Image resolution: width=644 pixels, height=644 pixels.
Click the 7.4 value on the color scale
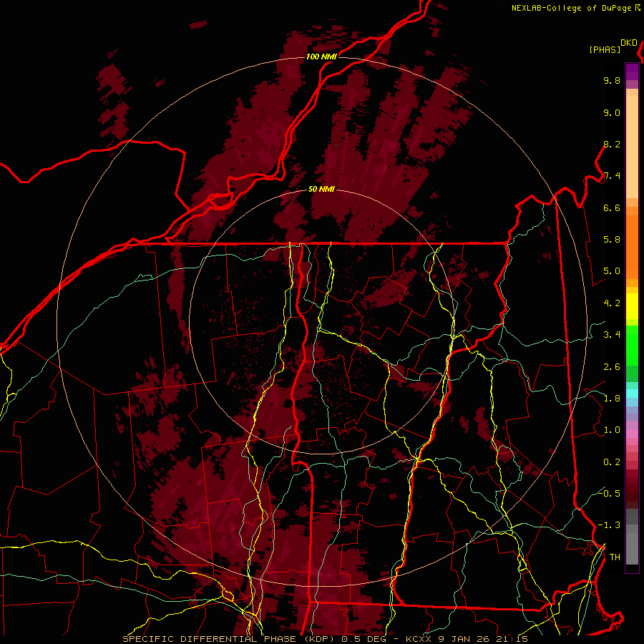pos(612,176)
